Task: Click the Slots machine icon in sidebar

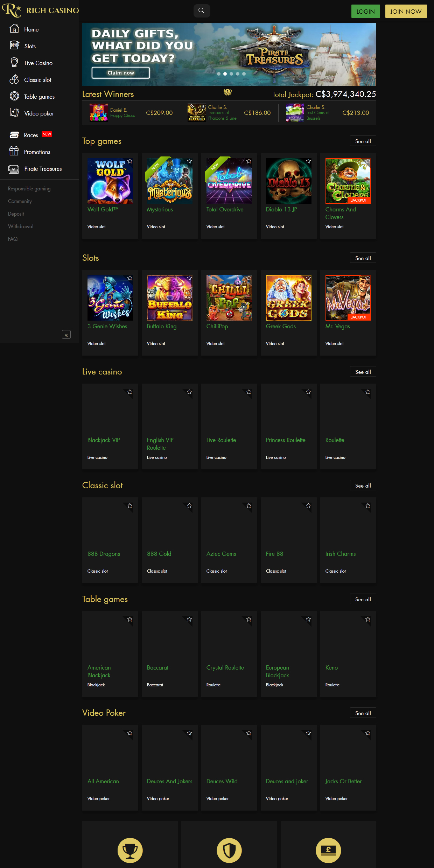Action: point(14,45)
